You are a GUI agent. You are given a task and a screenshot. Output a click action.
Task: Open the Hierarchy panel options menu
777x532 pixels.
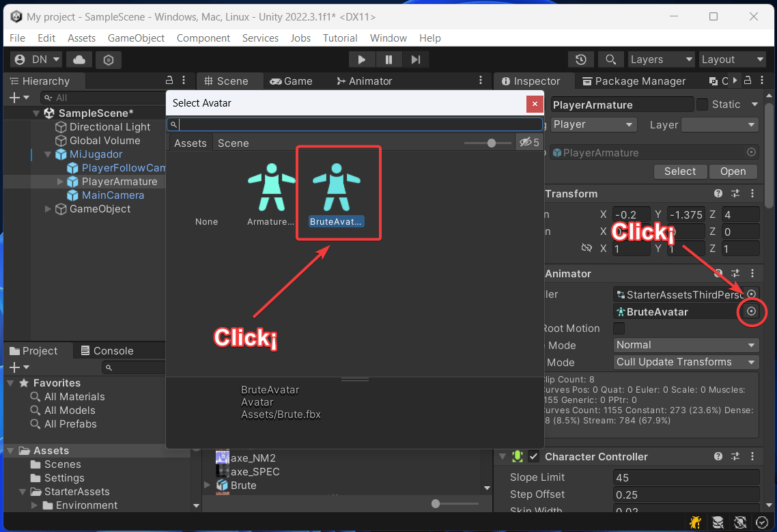184,81
